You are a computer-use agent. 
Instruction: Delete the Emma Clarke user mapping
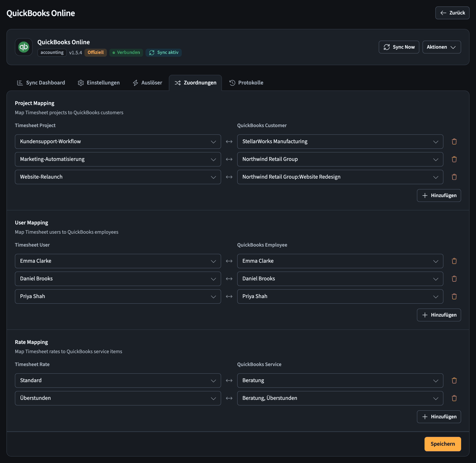454,261
